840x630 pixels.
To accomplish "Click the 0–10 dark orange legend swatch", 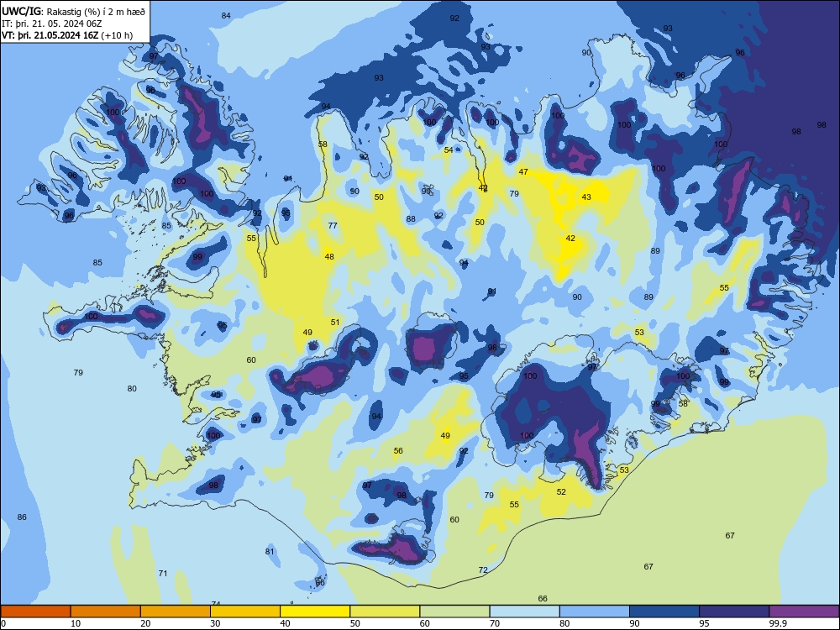I will [35, 612].
